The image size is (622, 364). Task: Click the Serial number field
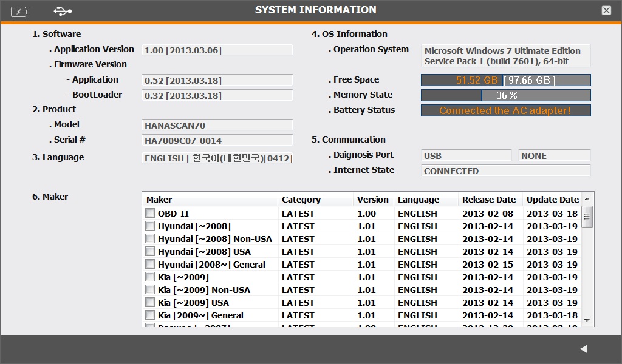(x=217, y=141)
